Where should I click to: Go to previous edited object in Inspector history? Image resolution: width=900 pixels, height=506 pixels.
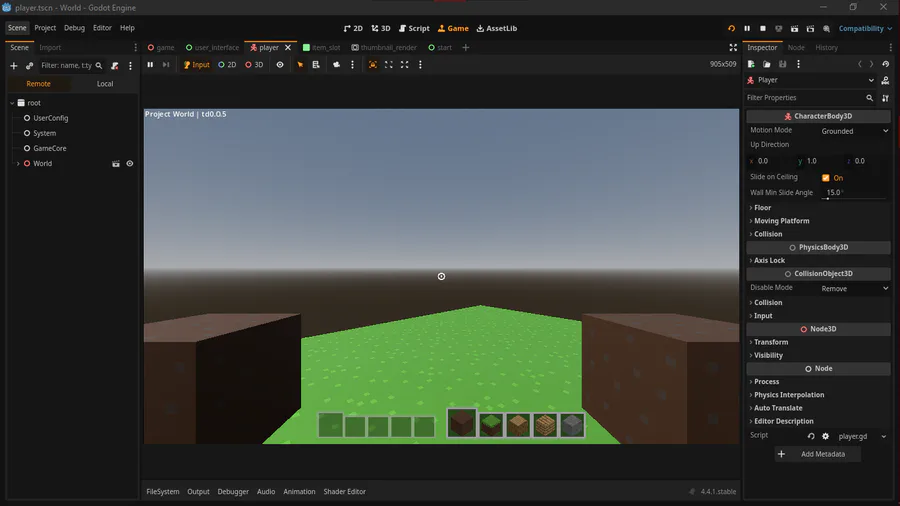tap(859, 64)
